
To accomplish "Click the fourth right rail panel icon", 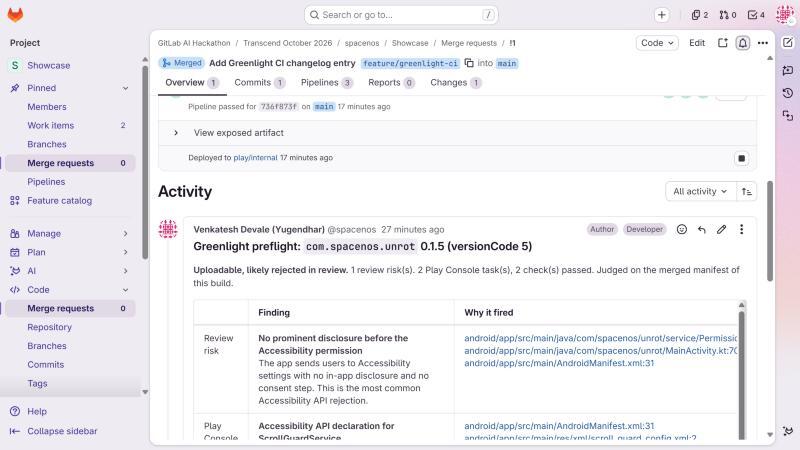I will [x=788, y=116].
